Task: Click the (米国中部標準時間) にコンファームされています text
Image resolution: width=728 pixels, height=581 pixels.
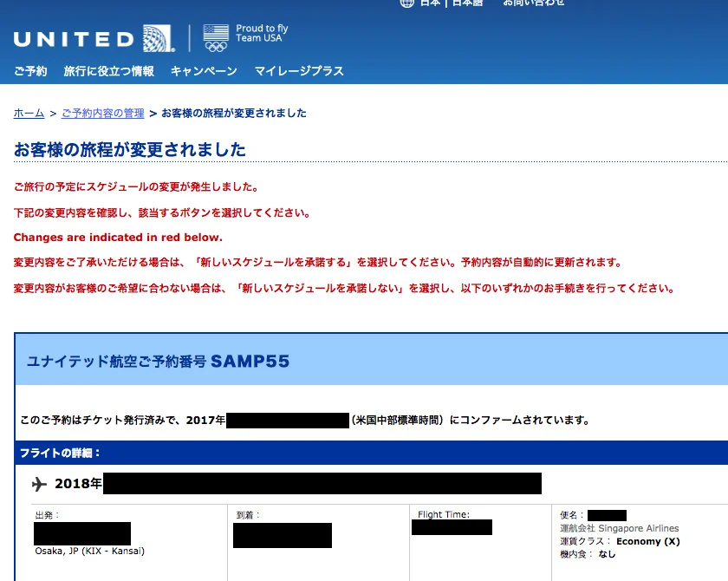Action: point(471,421)
